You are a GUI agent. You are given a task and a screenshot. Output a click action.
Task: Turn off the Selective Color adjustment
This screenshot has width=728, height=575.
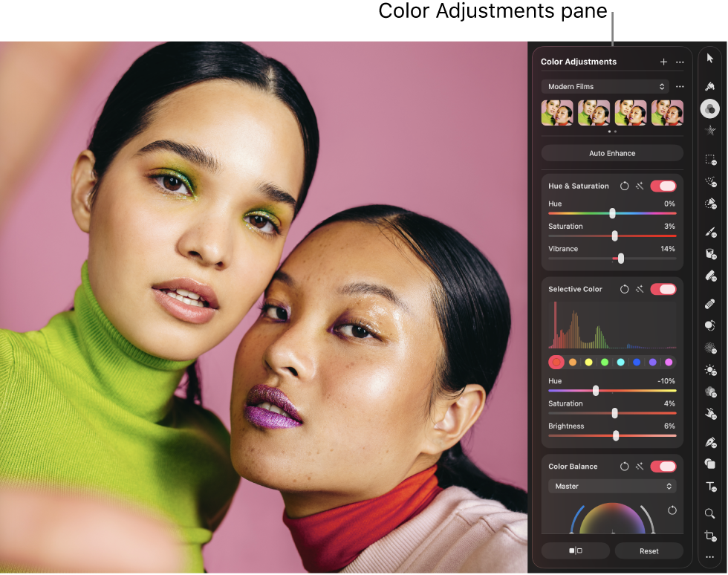tap(663, 289)
